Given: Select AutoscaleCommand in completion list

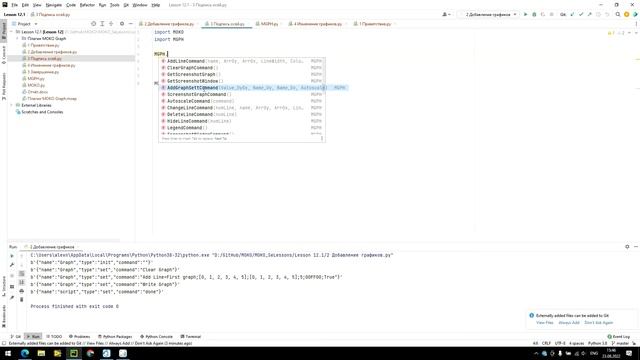Looking at the screenshot, I should [x=242, y=101].
